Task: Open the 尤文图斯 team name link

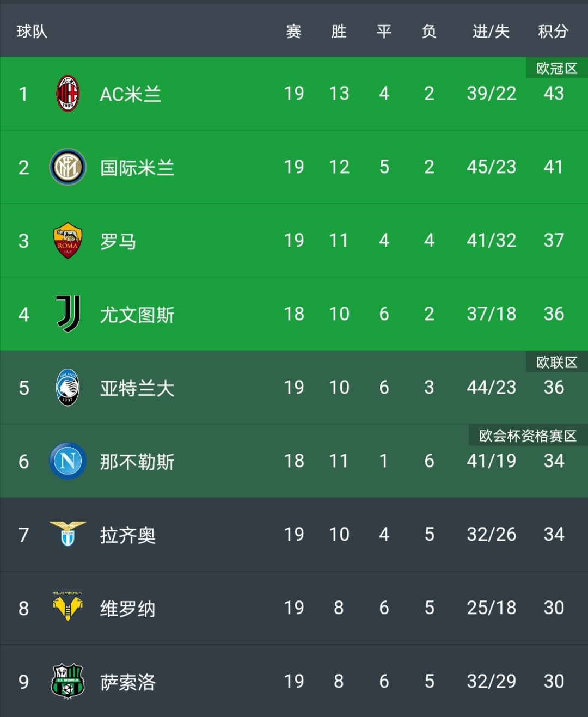Action: click(137, 315)
